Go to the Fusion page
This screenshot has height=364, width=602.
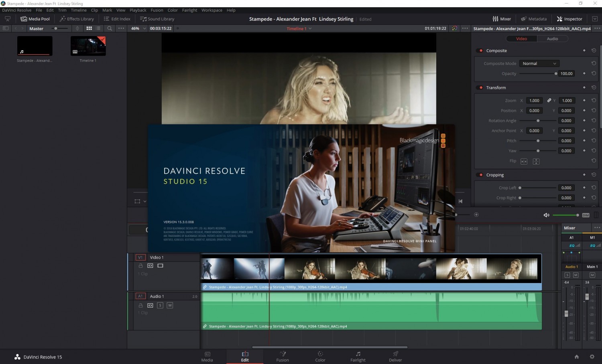click(x=283, y=356)
